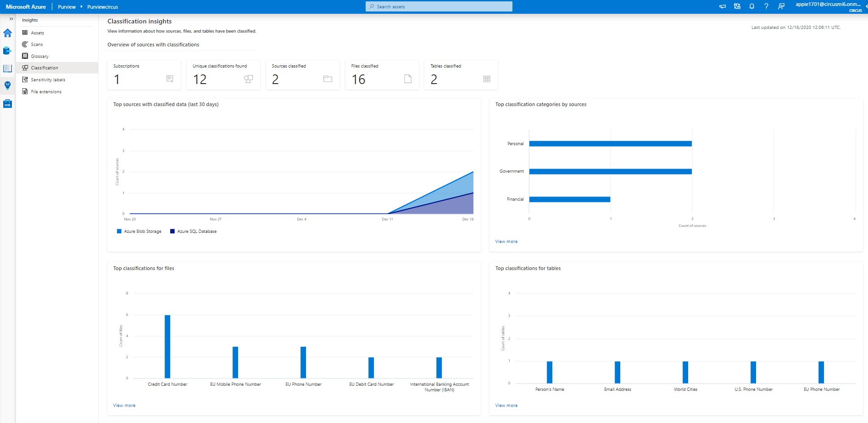Open the release notes megaphone icon

[723, 6]
